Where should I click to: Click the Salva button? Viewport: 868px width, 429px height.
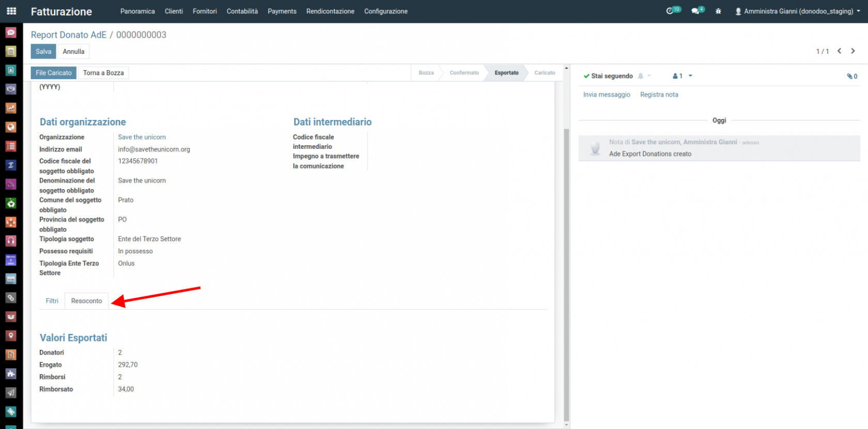coord(43,52)
